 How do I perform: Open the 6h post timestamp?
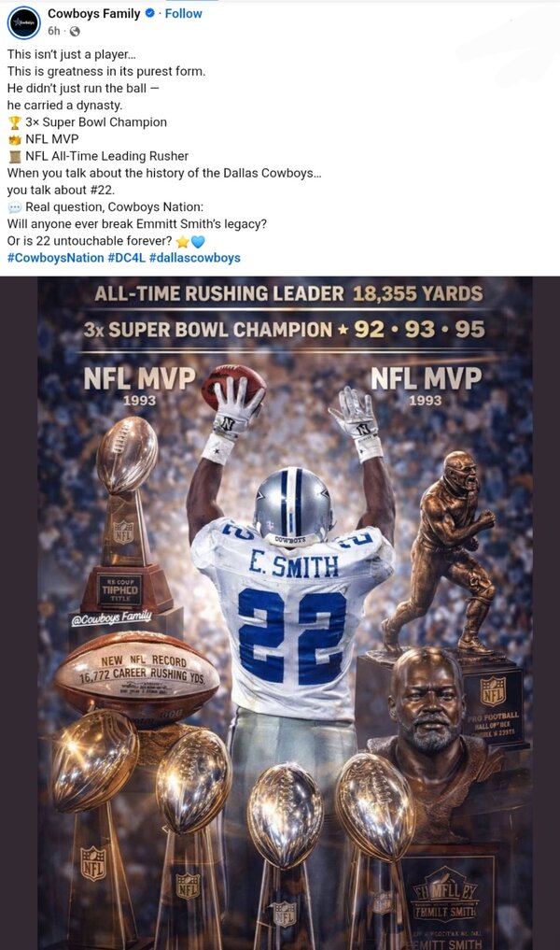(x=54, y=31)
